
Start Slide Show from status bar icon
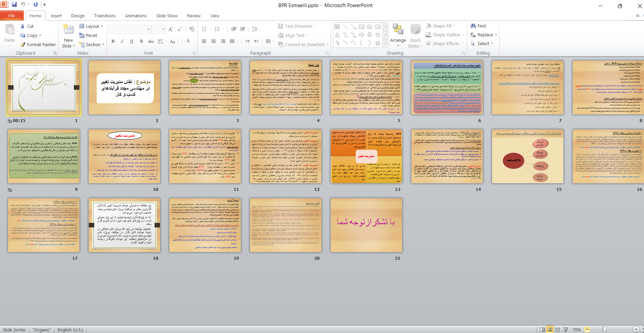[x=565, y=330]
